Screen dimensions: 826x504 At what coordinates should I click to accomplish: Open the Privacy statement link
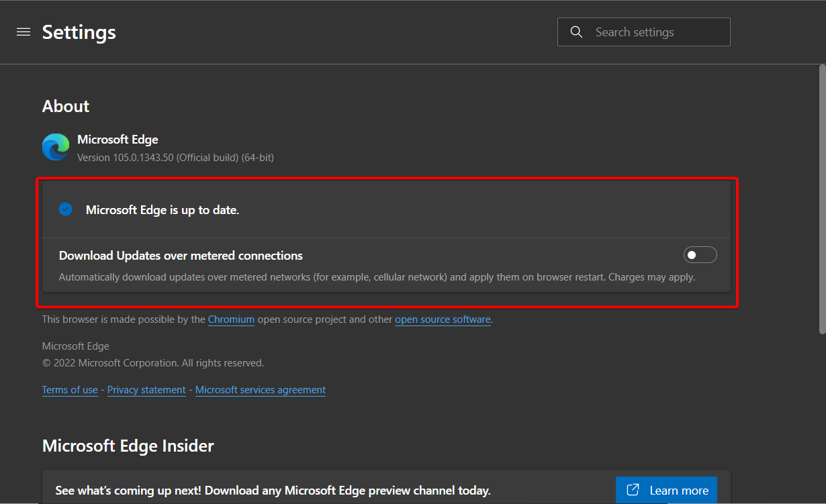(x=146, y=390)
